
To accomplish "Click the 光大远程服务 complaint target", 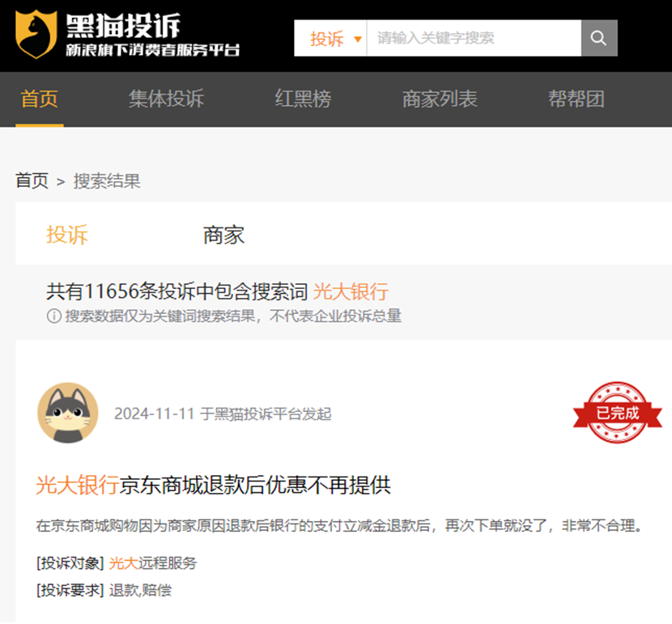I will [x=153, y=563].
